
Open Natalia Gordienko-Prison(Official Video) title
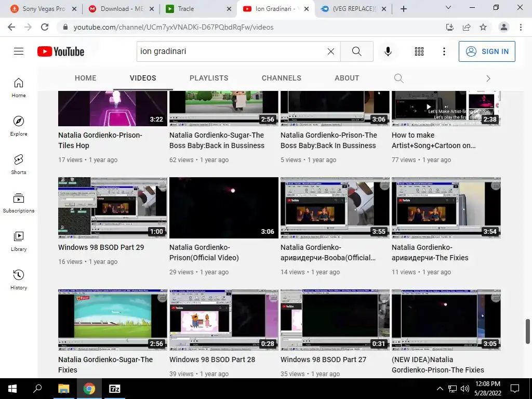(x=204, y=252)
